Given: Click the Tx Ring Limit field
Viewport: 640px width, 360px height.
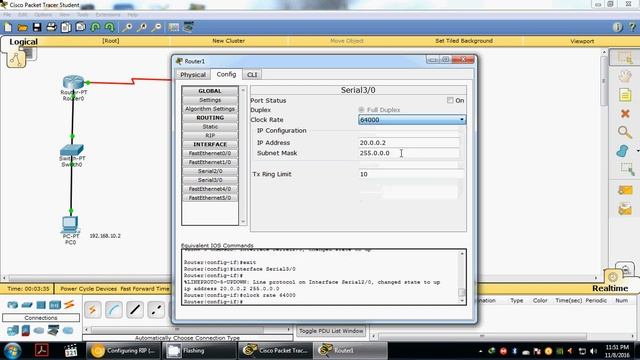Looking at the screenshot, I should (411, 174).
